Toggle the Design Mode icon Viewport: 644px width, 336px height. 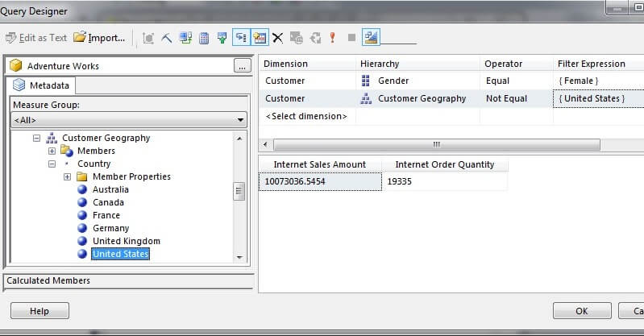coord(371,37)
